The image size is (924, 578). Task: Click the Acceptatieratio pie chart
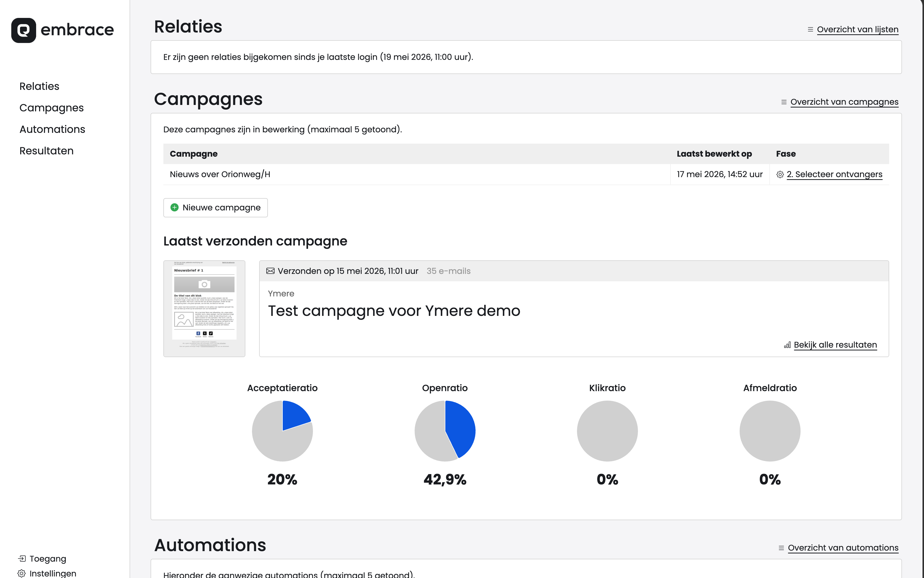282,431
